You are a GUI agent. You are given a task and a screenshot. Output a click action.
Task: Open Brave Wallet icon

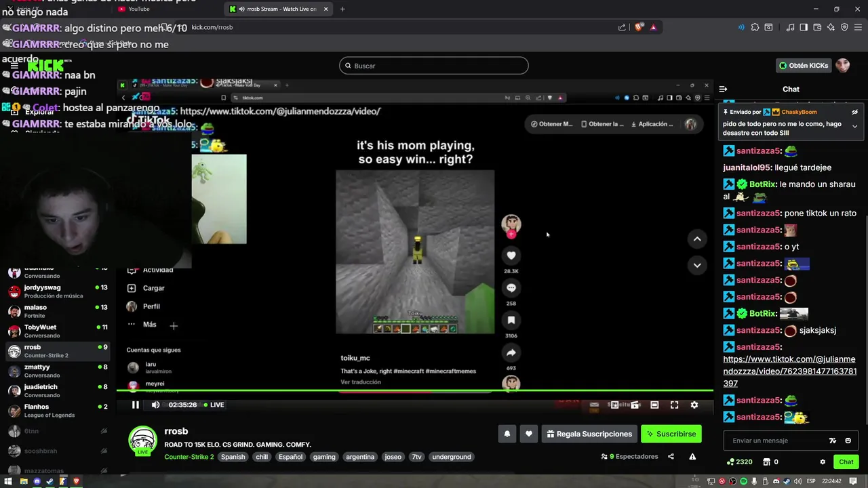(x=817, y=27)
